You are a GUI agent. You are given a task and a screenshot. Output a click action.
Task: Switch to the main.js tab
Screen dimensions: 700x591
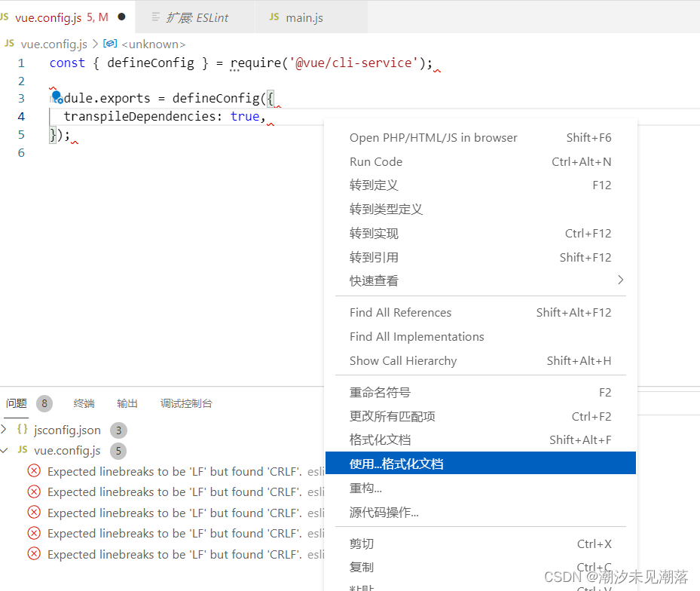305,16
